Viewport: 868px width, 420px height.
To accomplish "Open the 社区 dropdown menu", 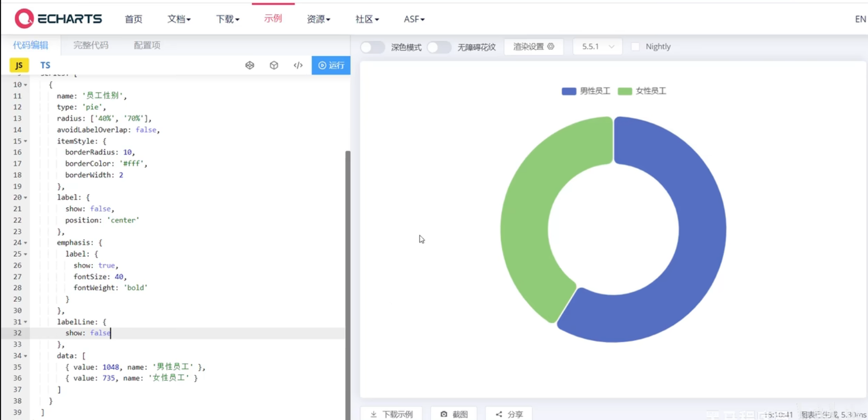I will (367, 19).
